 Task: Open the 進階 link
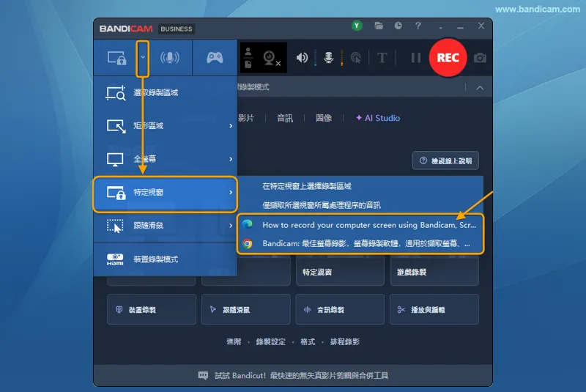pyautogui.click(x=234, y=341)
